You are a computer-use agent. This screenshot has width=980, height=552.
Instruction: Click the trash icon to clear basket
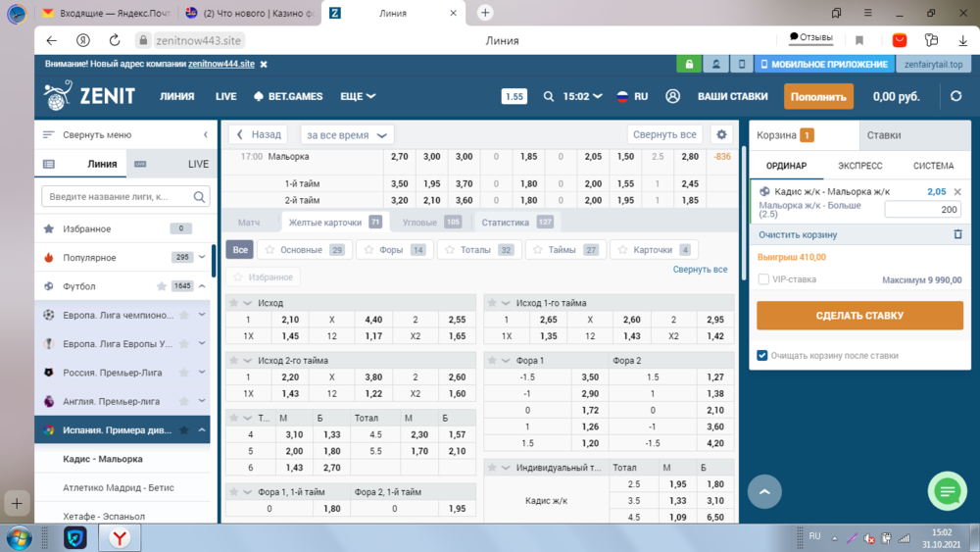click(957, 234)
